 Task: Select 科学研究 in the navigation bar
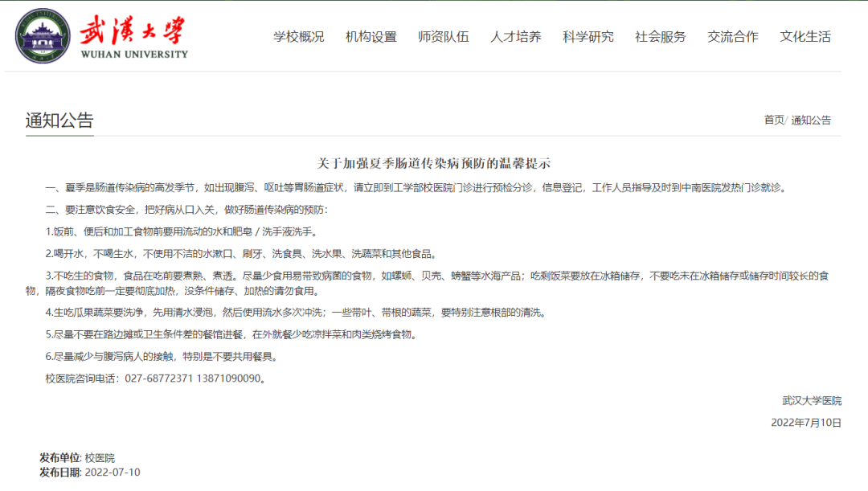(589, 36)
